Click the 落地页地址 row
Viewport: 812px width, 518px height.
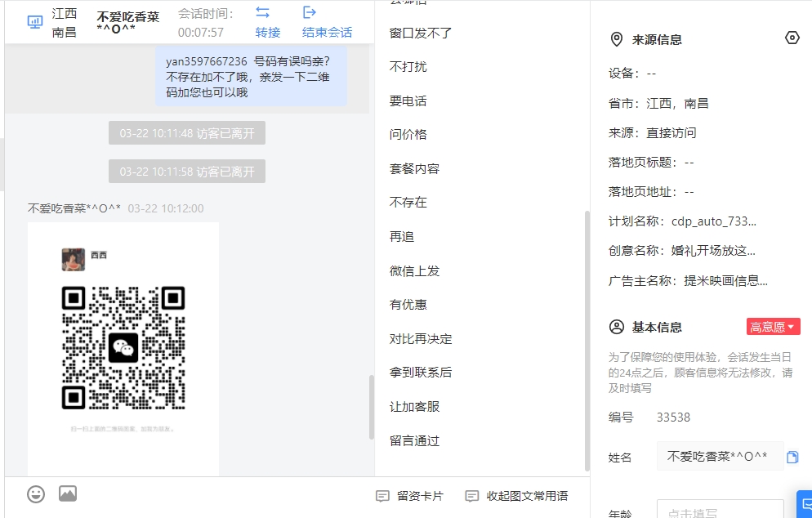(651, 192)
